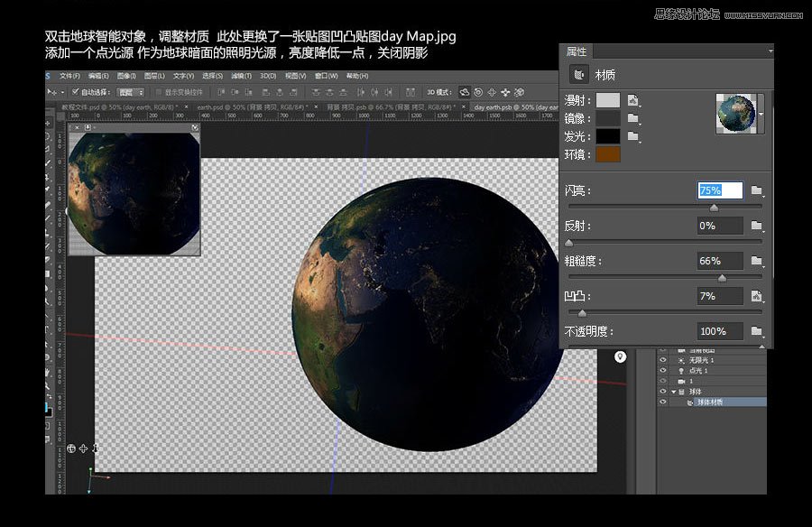Close the 教程文件.psd document tab
The image size is (812, 527).
pyautogui.click(x=186, y=107)
